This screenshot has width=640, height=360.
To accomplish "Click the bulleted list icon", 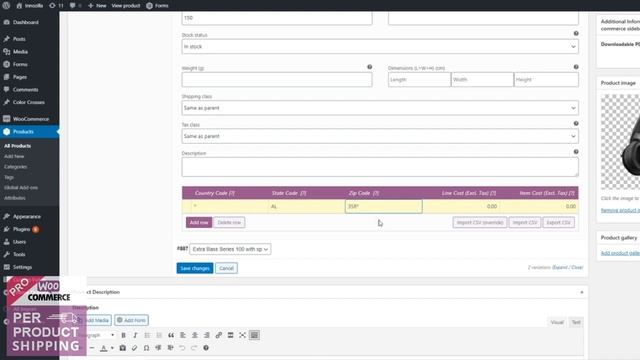I will point(147,335).
